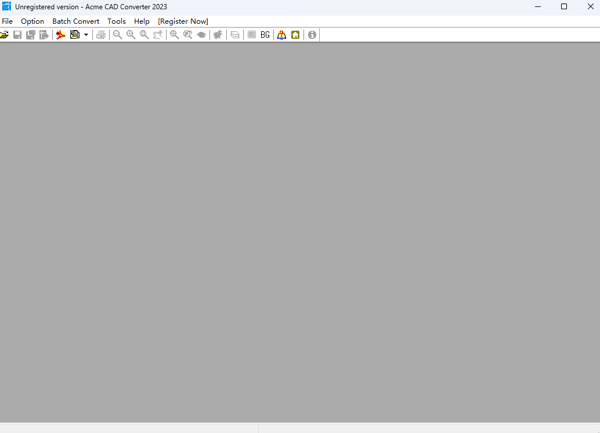600x433 pixels.
Task: Open the File menu
Action: click(x=8, y=21)
